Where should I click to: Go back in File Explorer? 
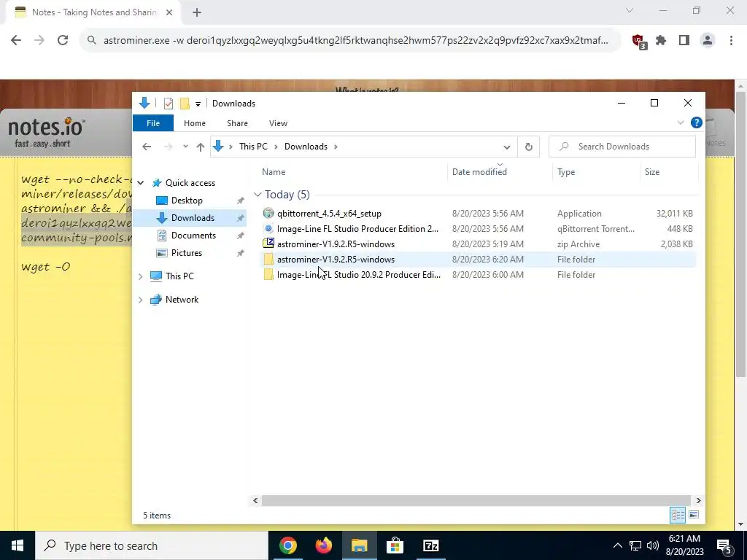point(147,147)
